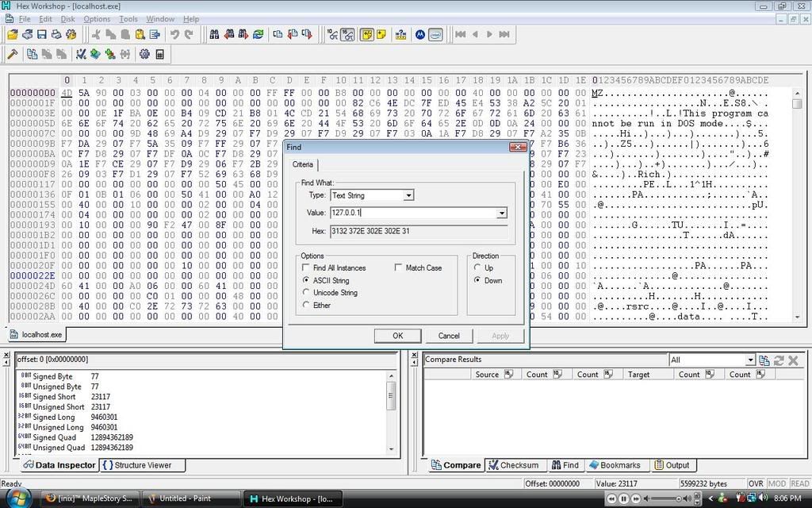Open the compare files toolbar icon
Screen dimensions: 812x508
32,54
